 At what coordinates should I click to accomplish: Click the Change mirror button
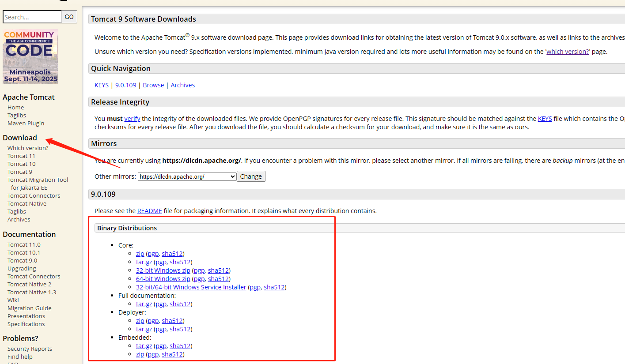coord(251,176)
